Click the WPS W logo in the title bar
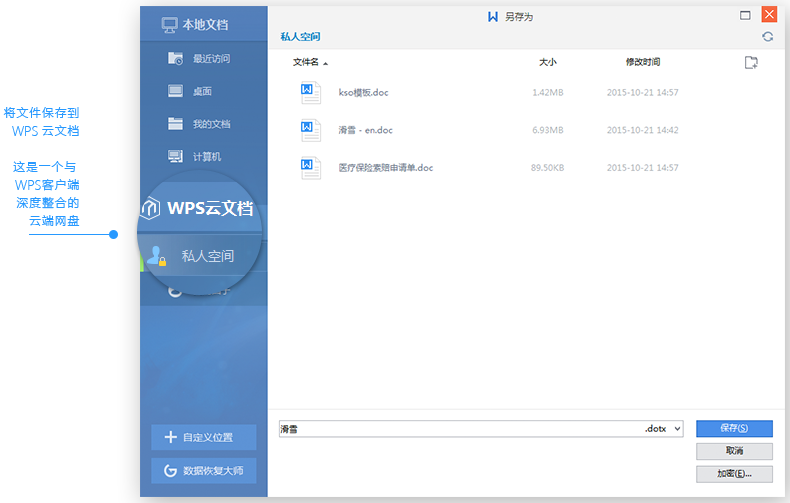The height and width of the screenshot is (503, 790). pos(493,17)
